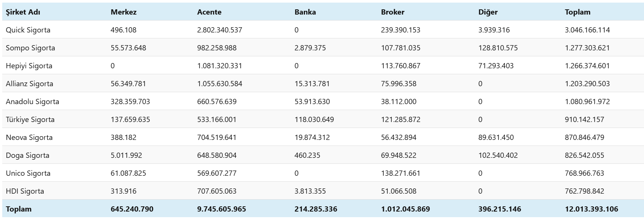Click the Merkez column header
The image size is (644, 222).
click(123, 12)
